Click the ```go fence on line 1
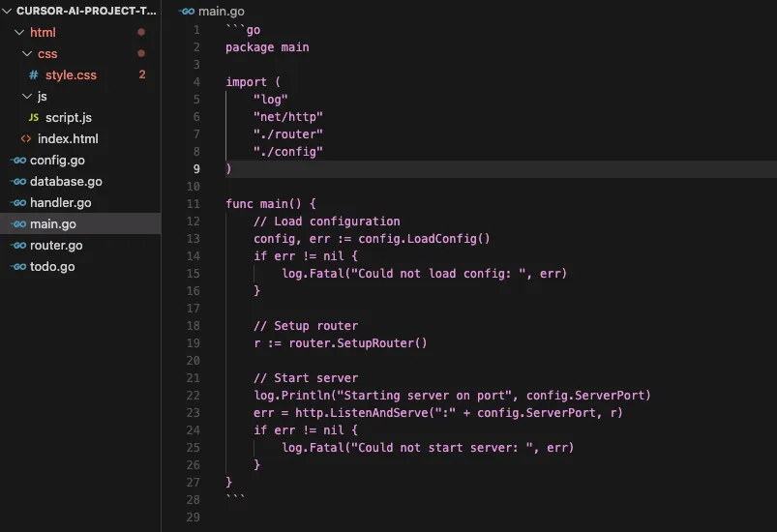The width and height of the screenshot is (777, 532). click(243, 30)
